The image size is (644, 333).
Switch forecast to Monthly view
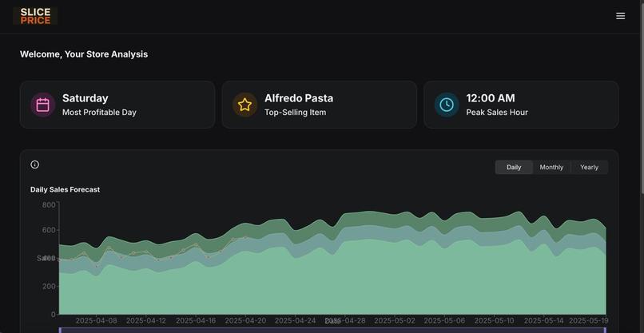551,167
